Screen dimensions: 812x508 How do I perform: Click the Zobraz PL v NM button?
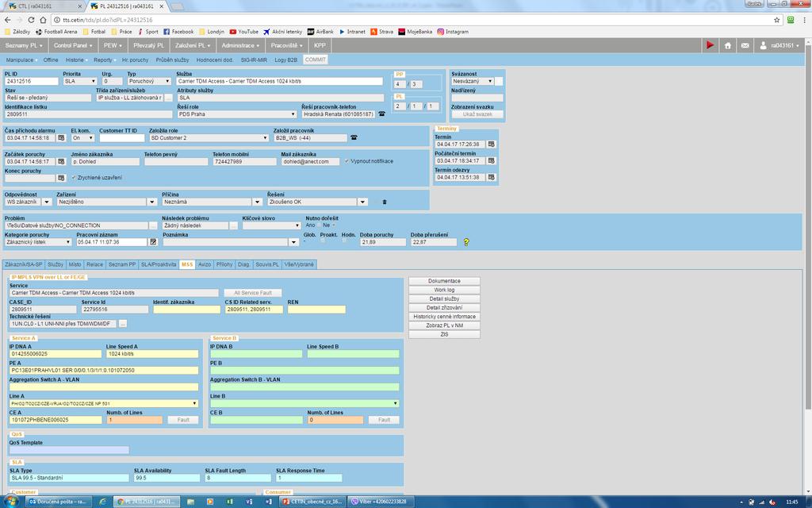(444, 325)
